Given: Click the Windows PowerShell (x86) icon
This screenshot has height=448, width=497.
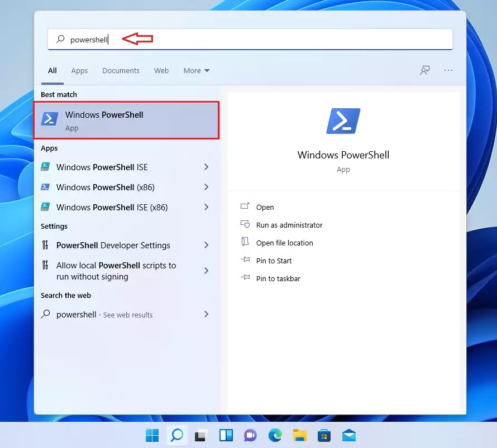Looking at the screenshot, I should [x=45, y=187].
